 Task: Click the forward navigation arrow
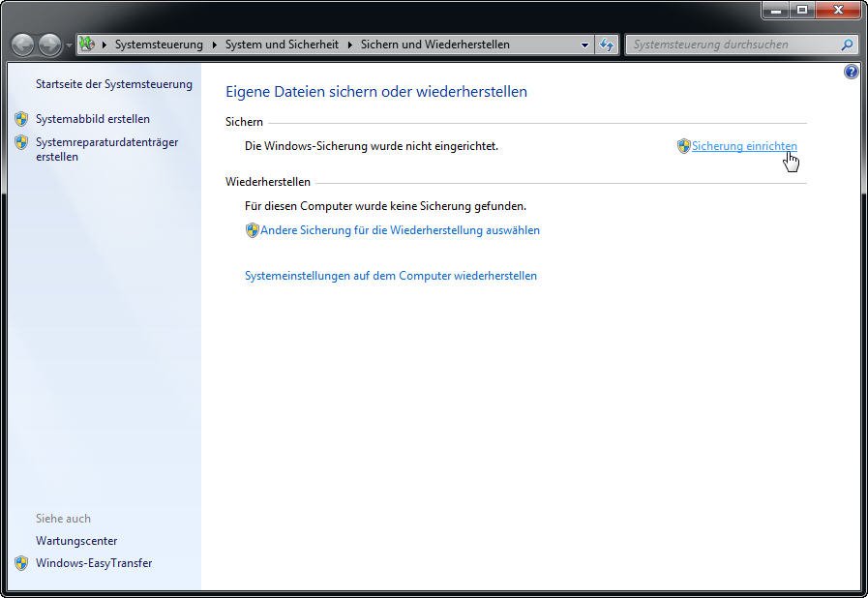(x=49, y=45)
